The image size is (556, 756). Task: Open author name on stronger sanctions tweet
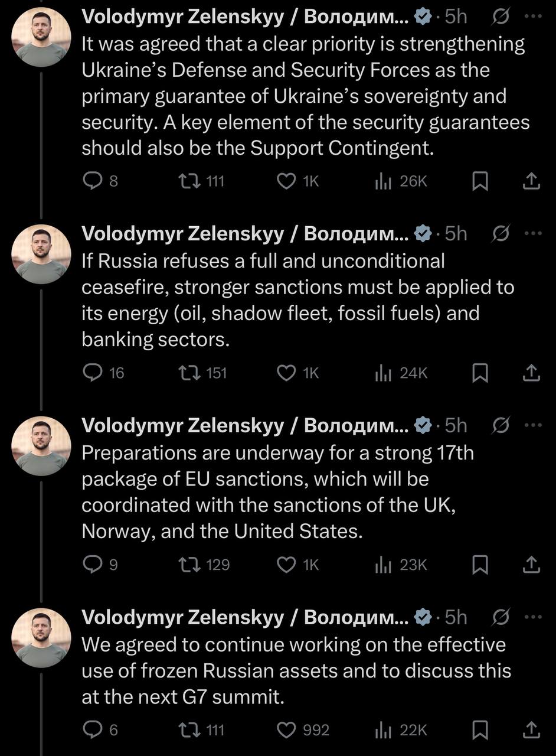click(244, 233)
